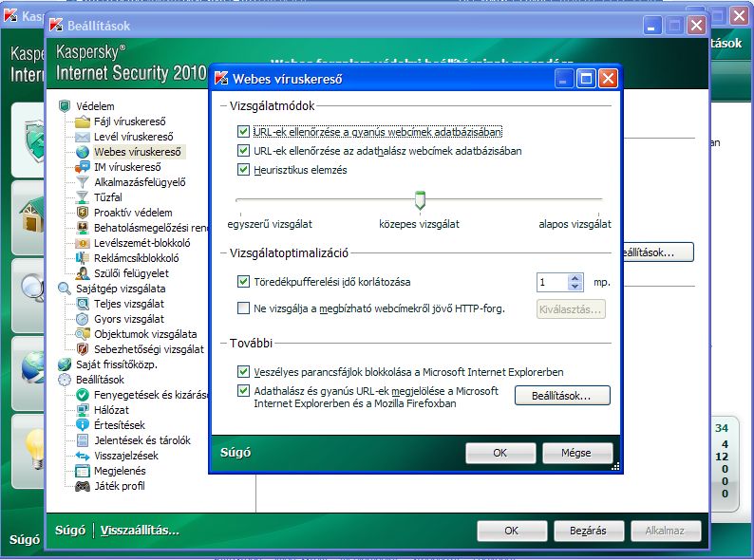Click the Teljes vizsgálat icon
Screen dimensions: 754x560
click(x=83, y=304)
